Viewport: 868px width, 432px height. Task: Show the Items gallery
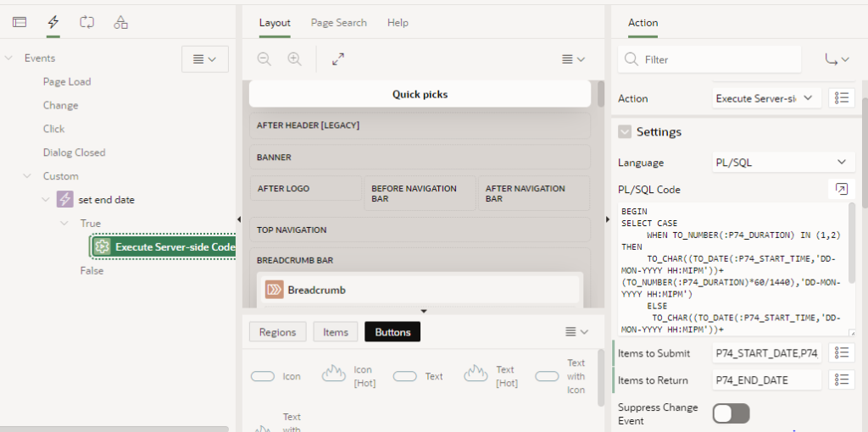335,332
